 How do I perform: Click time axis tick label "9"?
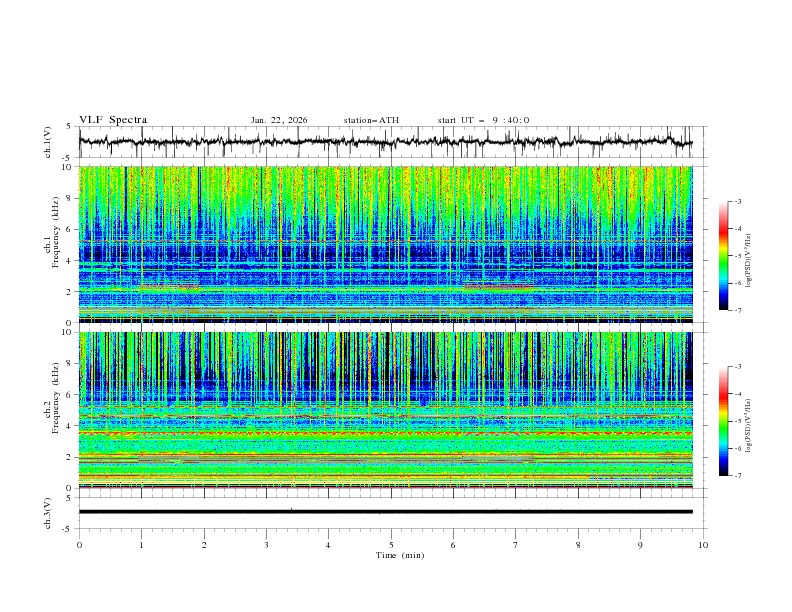(640, 545)
